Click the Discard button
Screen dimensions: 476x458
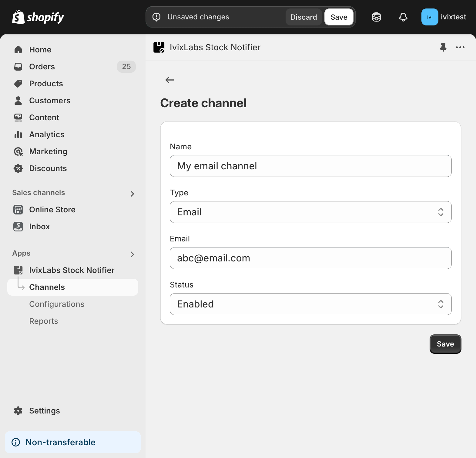[x=304, y=17]
